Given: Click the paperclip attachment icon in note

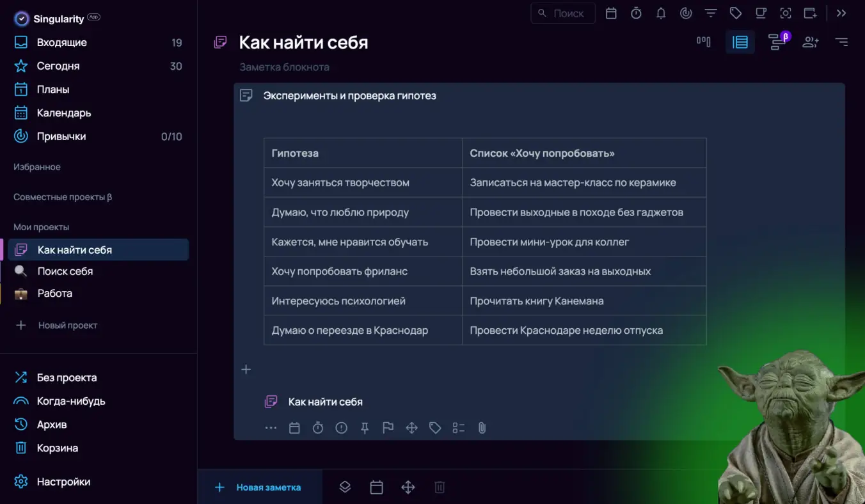Looking at the screenshot, I should pos(482,428).
